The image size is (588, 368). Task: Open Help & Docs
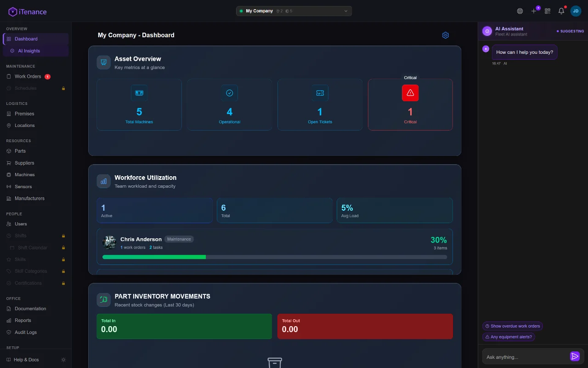coord(26,360)
